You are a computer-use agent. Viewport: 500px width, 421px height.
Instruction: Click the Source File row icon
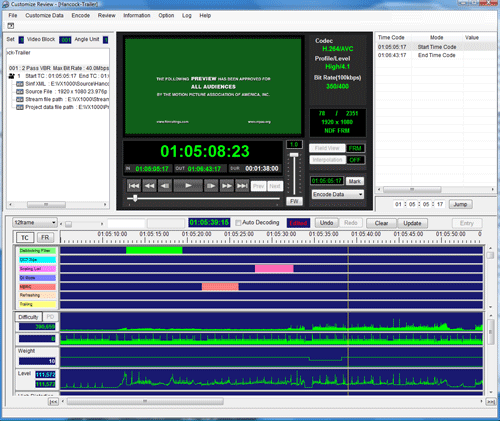pos(20,91)
